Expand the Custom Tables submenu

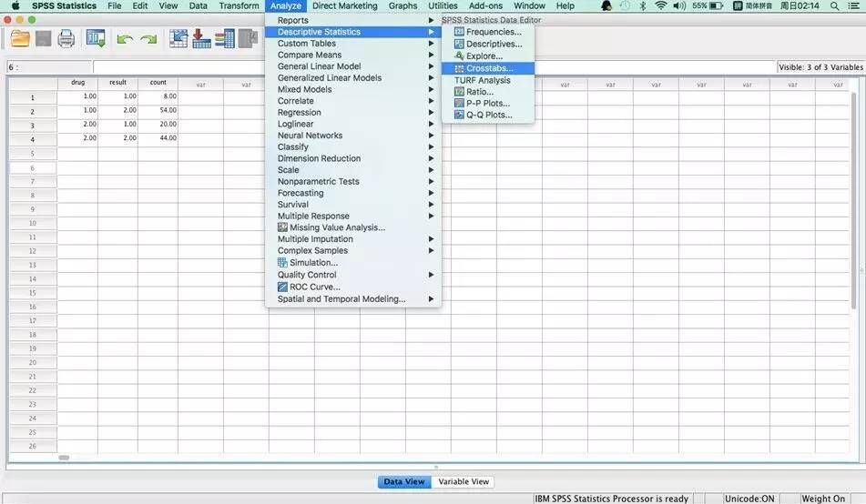(x=353, y=43)
